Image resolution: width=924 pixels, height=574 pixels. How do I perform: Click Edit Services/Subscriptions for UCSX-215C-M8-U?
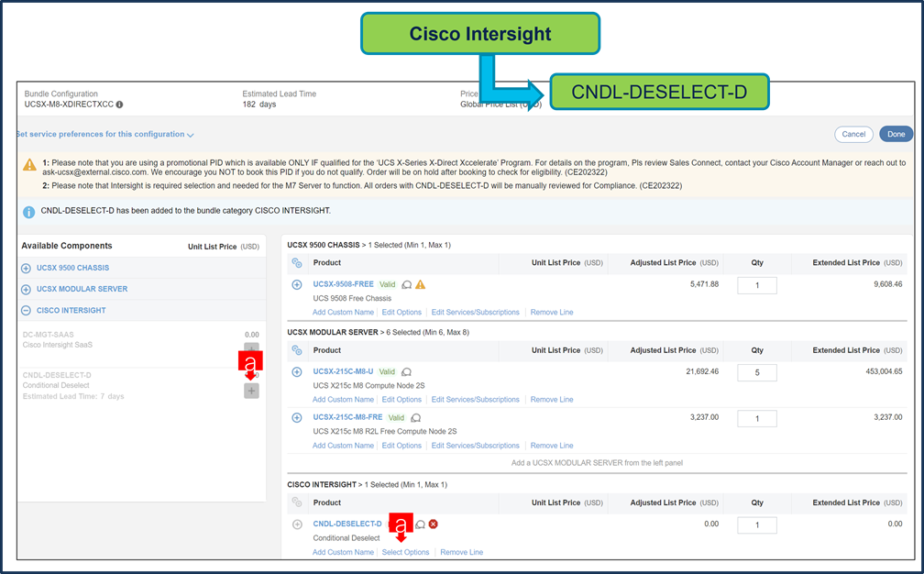[x=476, y=400]
